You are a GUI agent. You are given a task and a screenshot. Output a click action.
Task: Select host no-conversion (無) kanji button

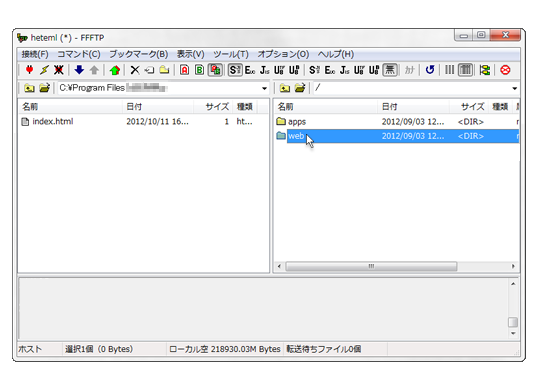pyautogui.click(x=390, y=70)
